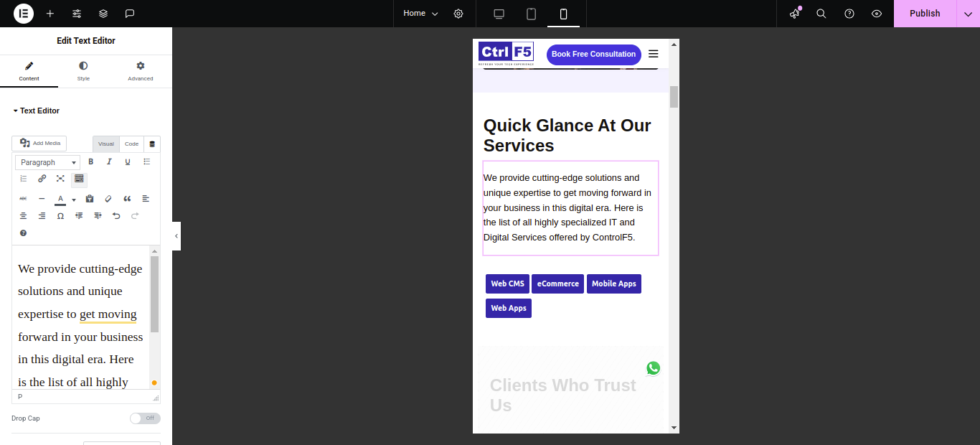Click the insert link icon

tap(42, 179)
